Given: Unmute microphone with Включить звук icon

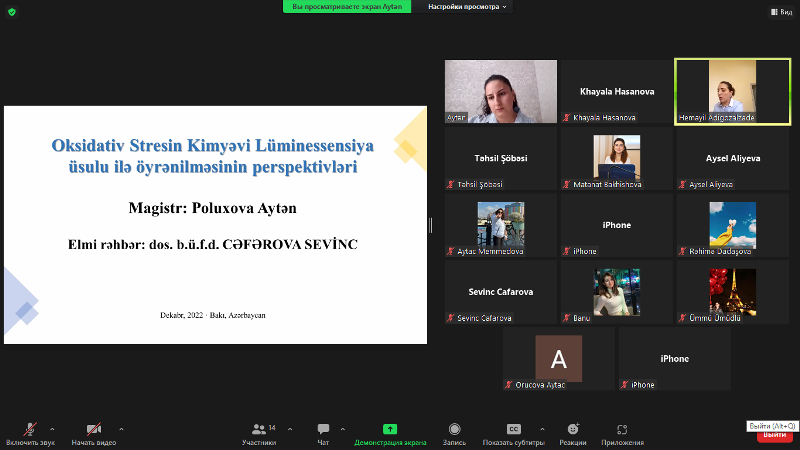Looking at the screenshot, I should pos(30,429).
